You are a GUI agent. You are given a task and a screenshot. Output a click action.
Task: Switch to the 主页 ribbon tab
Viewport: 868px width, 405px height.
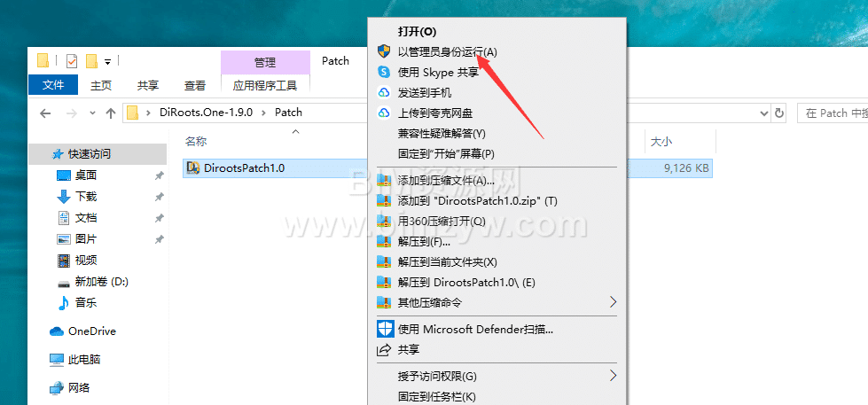[x=101, y=85]
